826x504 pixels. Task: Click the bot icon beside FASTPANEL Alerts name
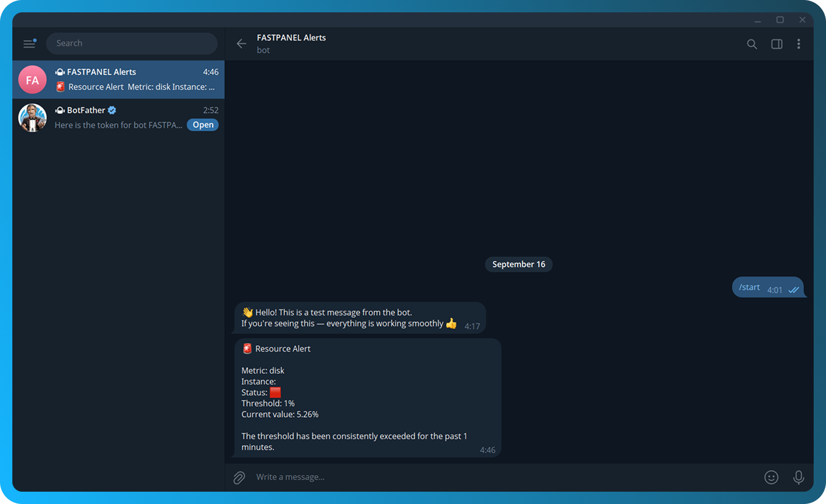(x=59, y=71)
